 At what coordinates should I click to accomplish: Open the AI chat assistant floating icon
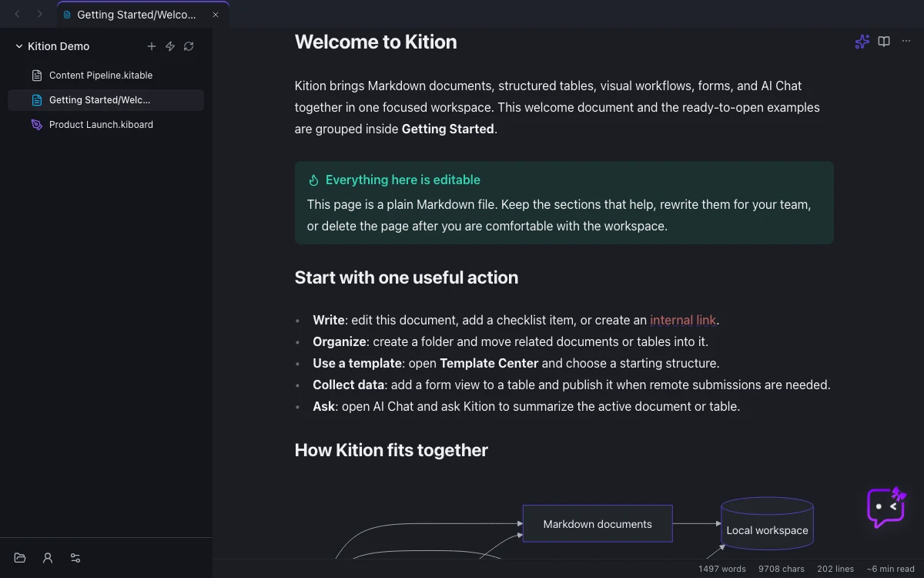886,507
